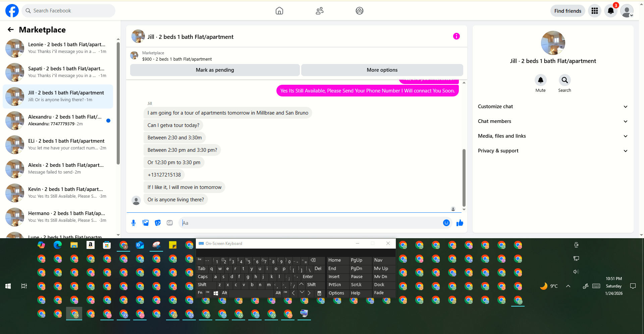Click More options button
The width and height of the screenshot is (644, 334).
point(382,70)
